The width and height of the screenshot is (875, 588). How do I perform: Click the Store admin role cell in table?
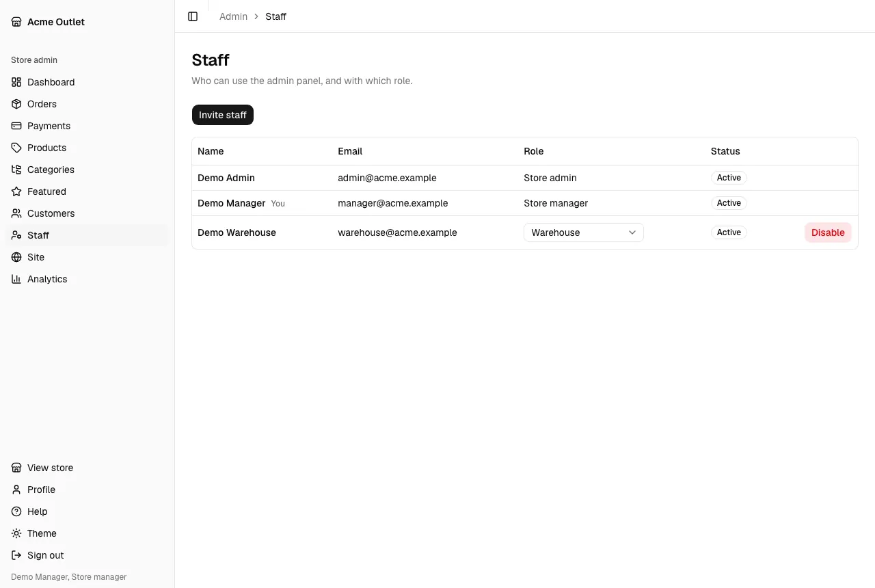click(x=550, y=178)
